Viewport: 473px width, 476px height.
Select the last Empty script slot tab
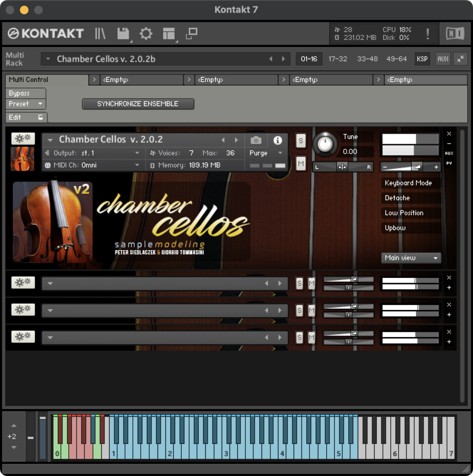(x=426, y=80)
